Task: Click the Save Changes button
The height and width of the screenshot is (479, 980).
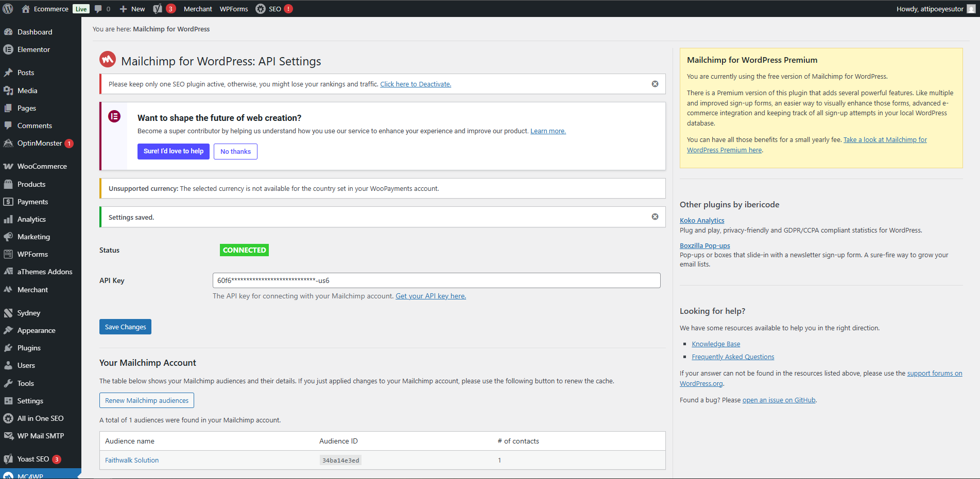Action: click(x=125, y=327)
